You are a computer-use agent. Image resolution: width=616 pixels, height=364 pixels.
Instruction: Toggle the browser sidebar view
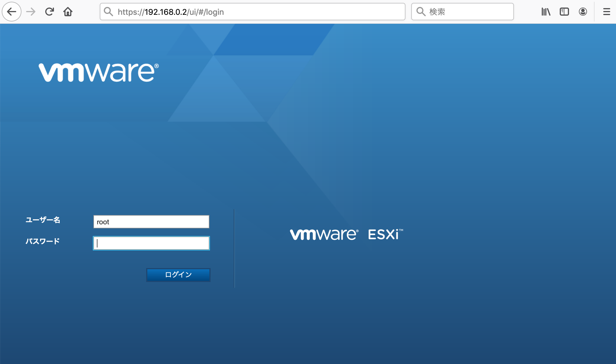[564, 12]
